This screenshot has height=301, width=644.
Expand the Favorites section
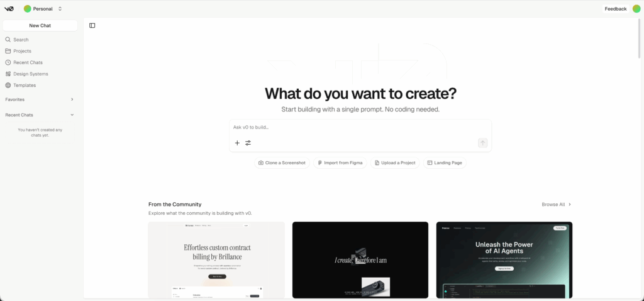(x=72, y=99)
